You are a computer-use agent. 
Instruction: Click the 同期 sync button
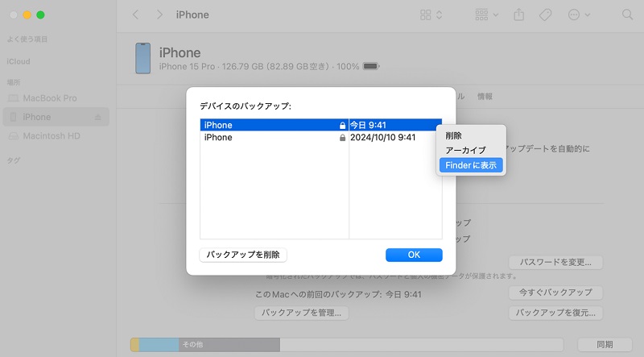605,345
